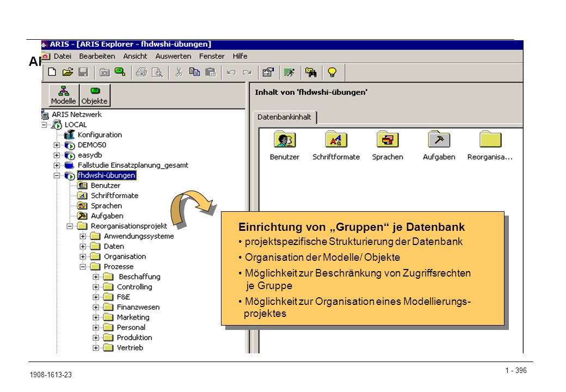
Task: Click the Copy toolbar icon
Action: 195,72
